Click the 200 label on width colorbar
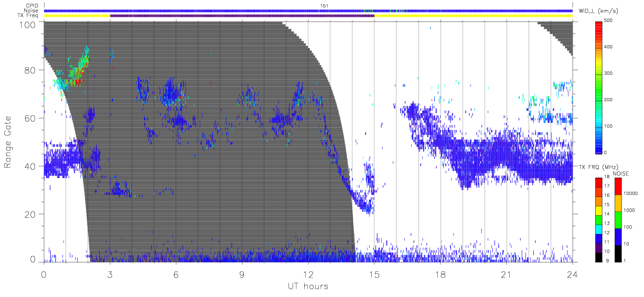The width and height of the screenshot is (644, 297). pos(608,100)
